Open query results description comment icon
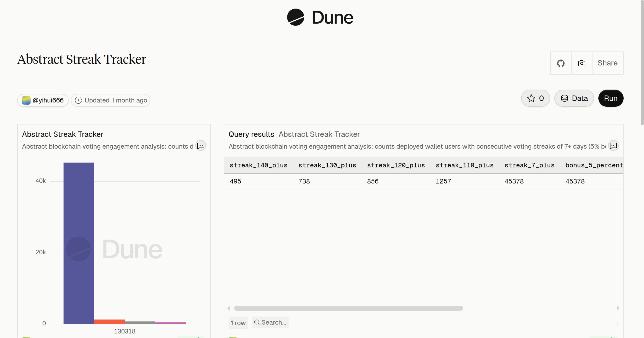Image resolution: width=644 pixels, height=338 pixels. 613,146
